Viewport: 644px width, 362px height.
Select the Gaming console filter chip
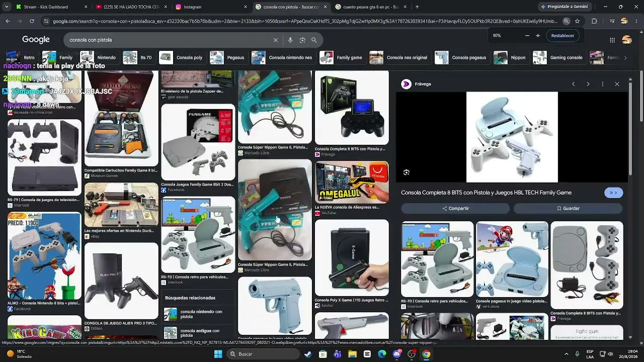point(559,58)
